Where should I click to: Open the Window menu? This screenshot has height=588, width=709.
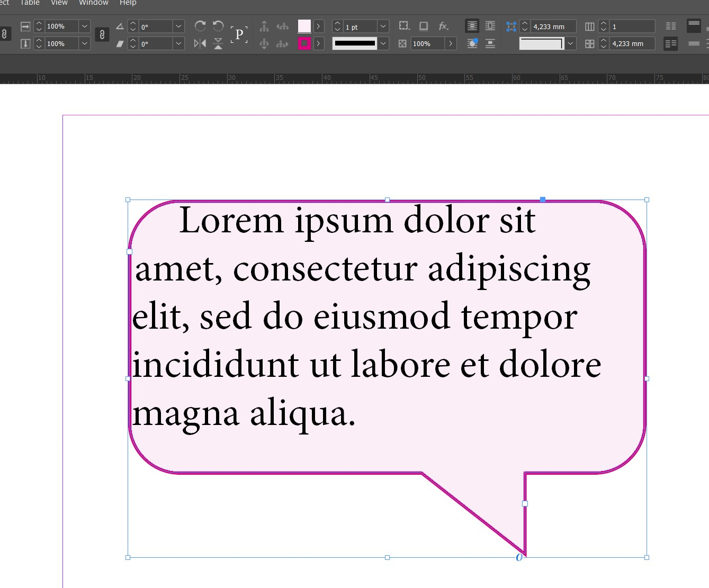94,3
